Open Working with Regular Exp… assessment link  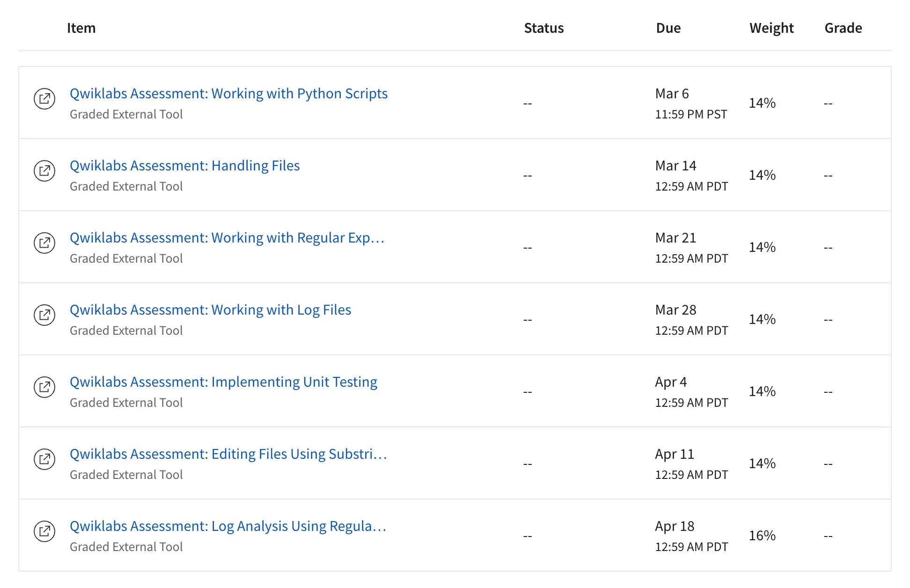coord(227,238)
